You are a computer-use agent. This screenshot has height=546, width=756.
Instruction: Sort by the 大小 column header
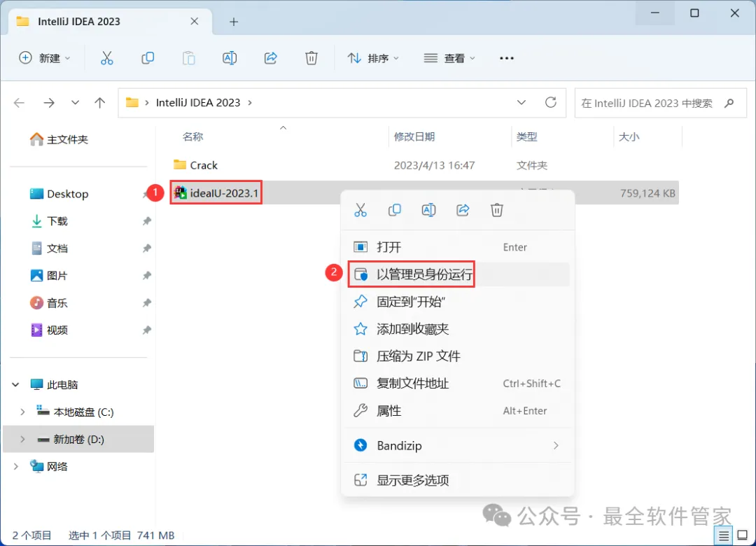pos(629,137)
